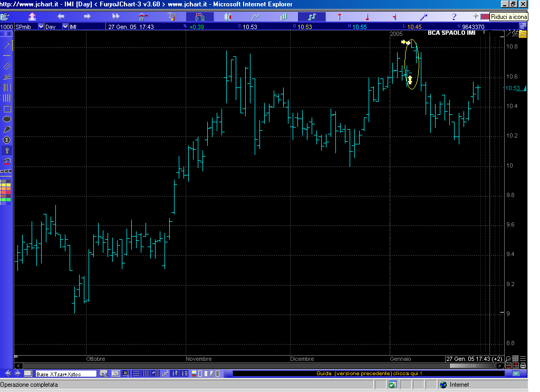Switch to candlestick chart style
The height and width of the screenshot is (392, 540).
228,17
